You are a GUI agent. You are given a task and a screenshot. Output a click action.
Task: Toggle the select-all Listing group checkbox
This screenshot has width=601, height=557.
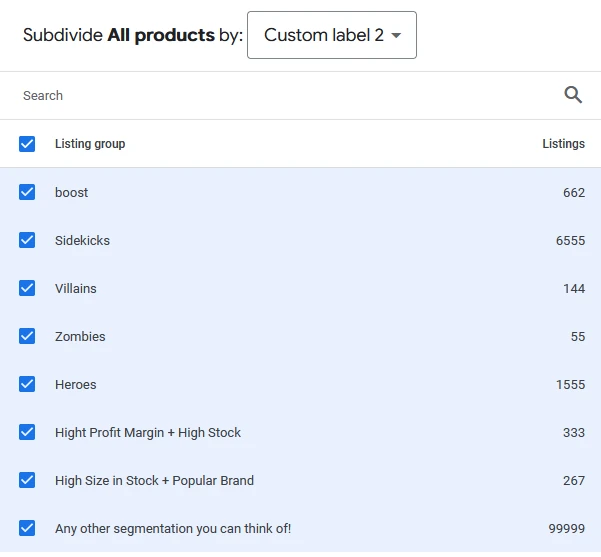(27, 144)
